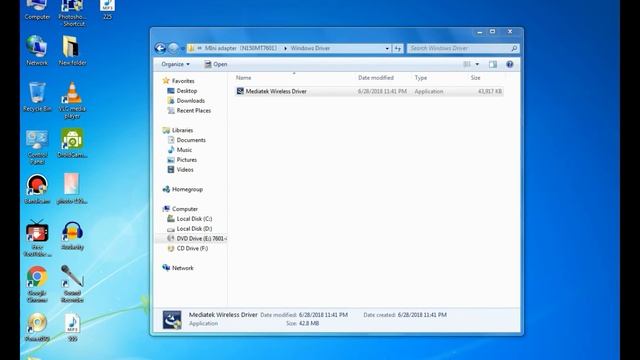Screen dimensions: 640x360
Task: Select the pink photo file desktop icon
Action: [72, 189]
